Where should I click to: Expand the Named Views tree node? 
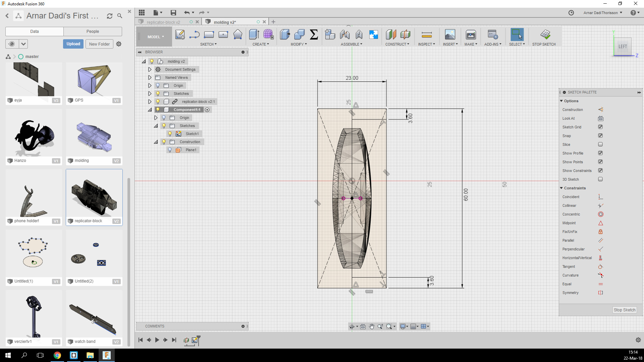click(150, 77)
